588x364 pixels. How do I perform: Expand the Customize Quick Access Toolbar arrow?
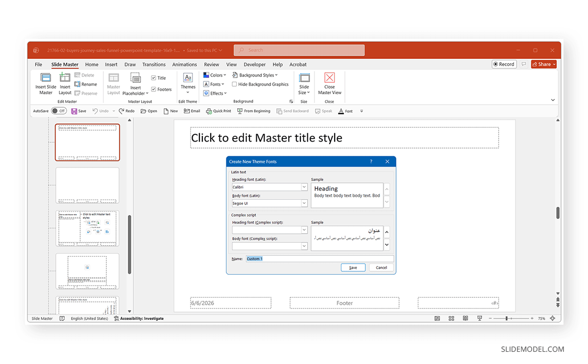[x=362, y=111]
